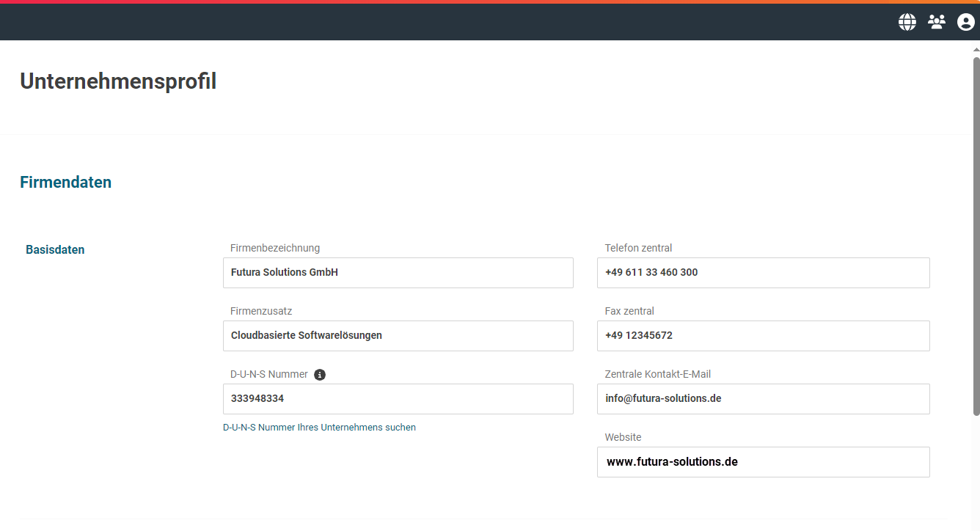Viewport: 980px width, 531px height.
Task: Click the Firmenzusatz label text above field
Action: tap(261, 312)
